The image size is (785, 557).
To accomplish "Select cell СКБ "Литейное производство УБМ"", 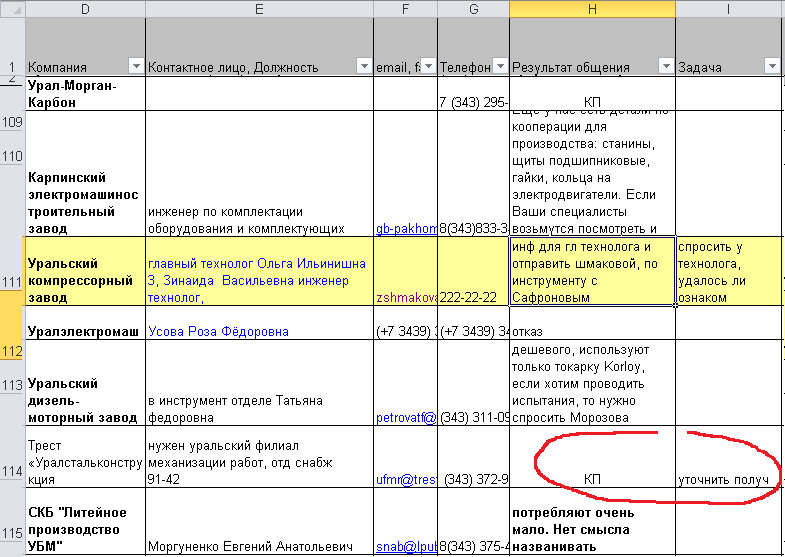I will [85, 521].
